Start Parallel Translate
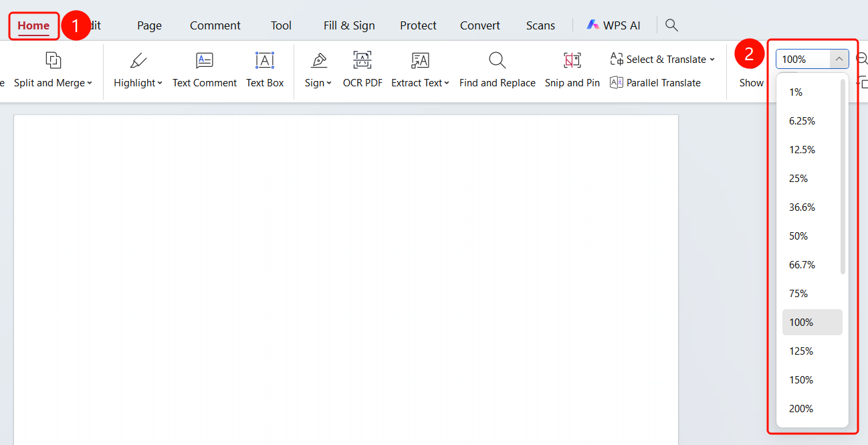This screenshot has height=445, width=868. pos(655,83)
